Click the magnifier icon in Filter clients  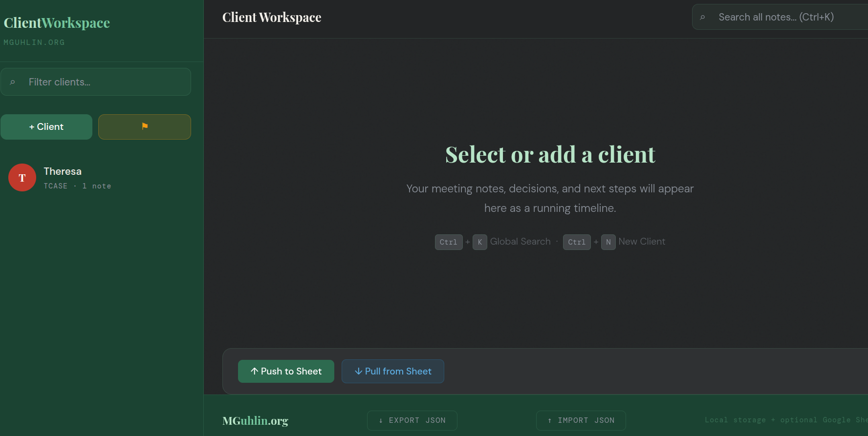[x=13, y=83]
